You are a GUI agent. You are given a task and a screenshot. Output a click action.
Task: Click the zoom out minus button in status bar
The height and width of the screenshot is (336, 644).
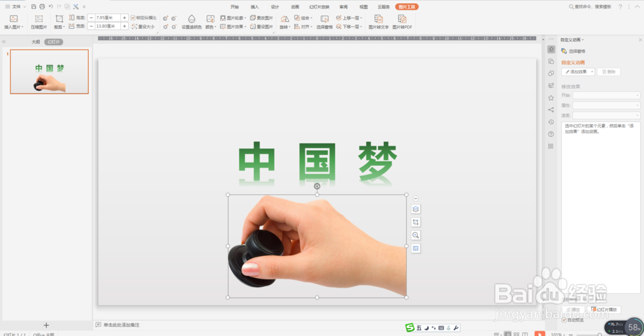pos(571,335)
